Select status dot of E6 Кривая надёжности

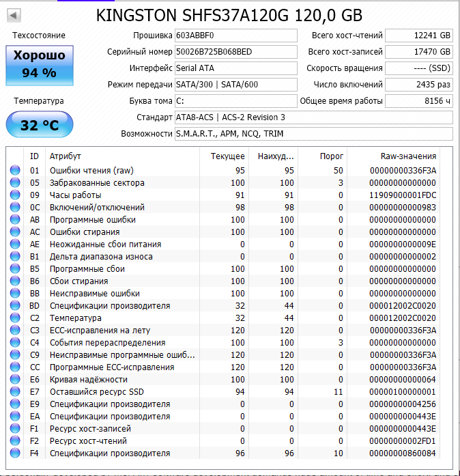pyautogui.click(x=15, y=379)
